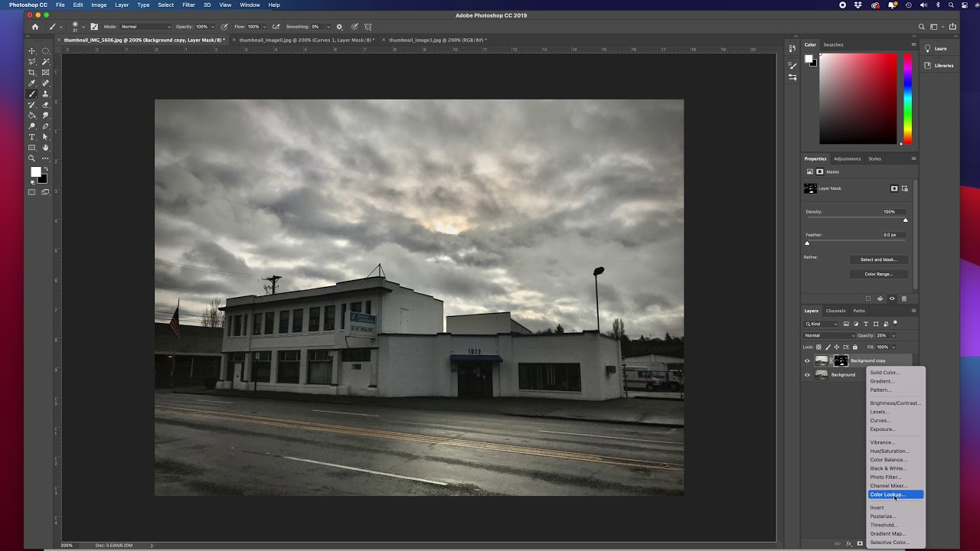Select the Path Selection tool

click(x=45, y=136)
